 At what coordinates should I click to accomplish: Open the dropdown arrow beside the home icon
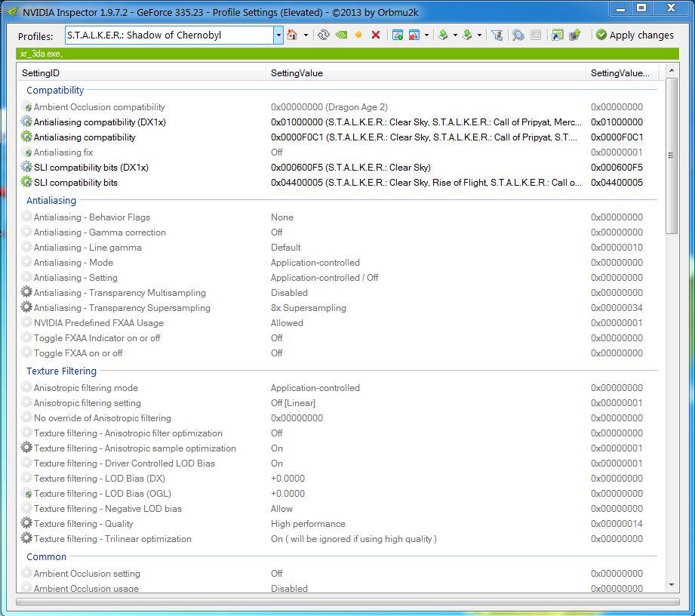pyautogui.click(x=306, y=35)
